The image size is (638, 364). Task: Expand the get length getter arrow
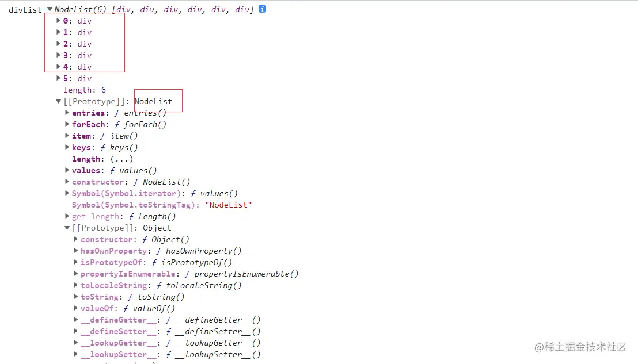click(x=67, y=216)
